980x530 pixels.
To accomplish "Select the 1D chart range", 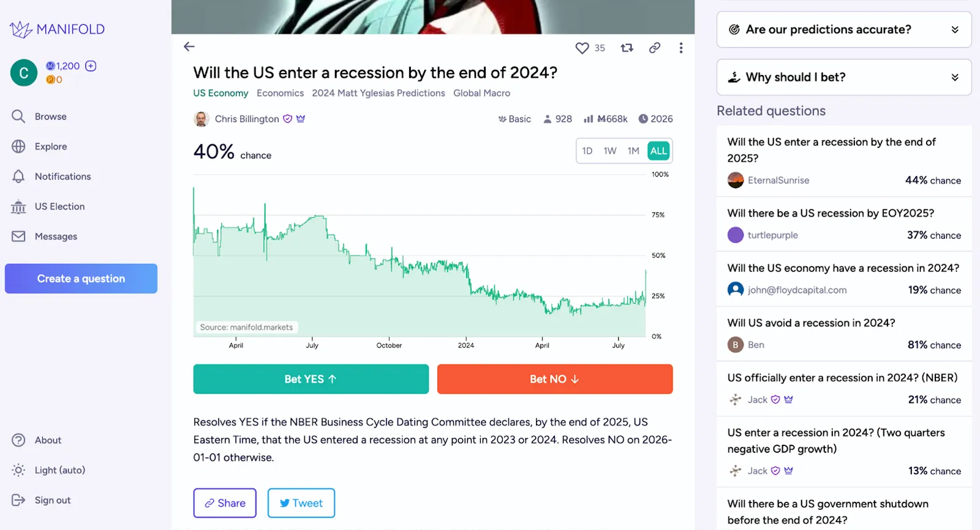I will [587, 151].
